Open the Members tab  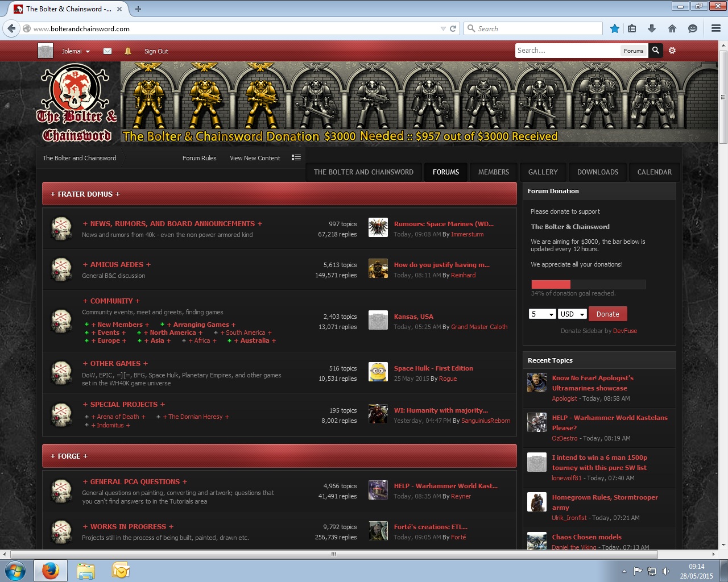click(x=493, y=172)
